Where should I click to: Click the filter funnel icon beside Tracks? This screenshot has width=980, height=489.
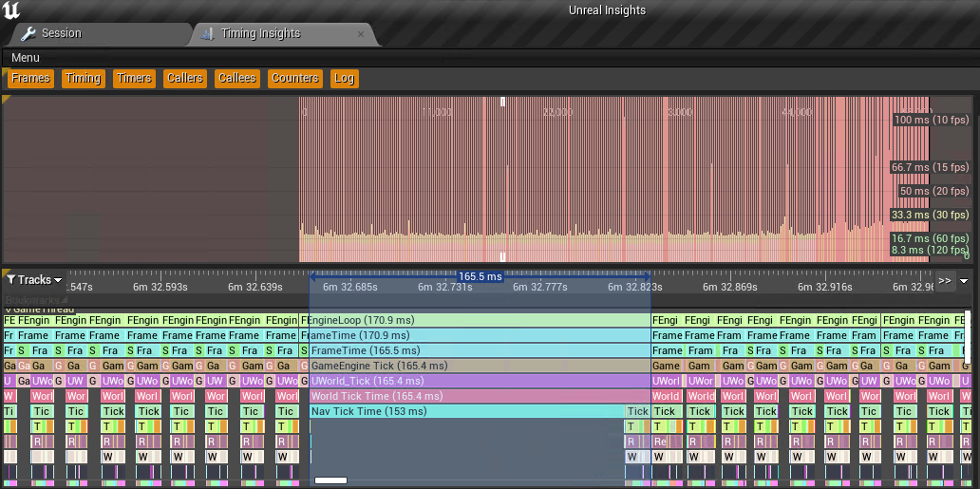point(10,280)
